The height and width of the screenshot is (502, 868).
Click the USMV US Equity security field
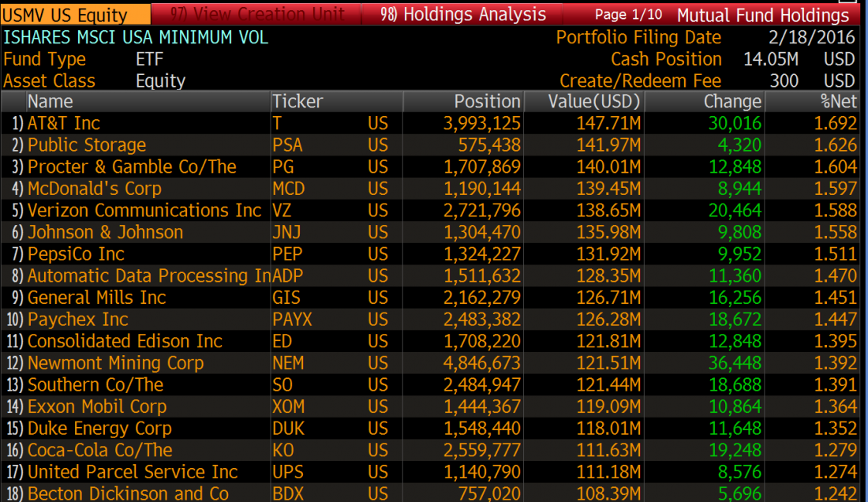(x=75, y=15)
